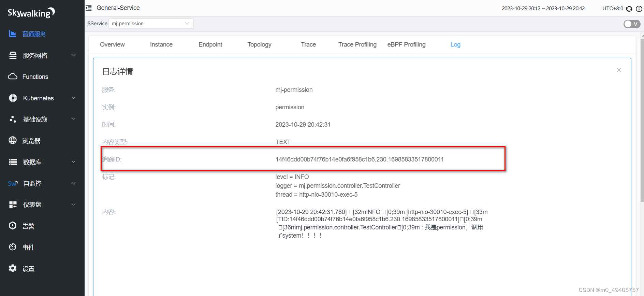Expand the 自监控 menu chevron

tap(73, 183)
